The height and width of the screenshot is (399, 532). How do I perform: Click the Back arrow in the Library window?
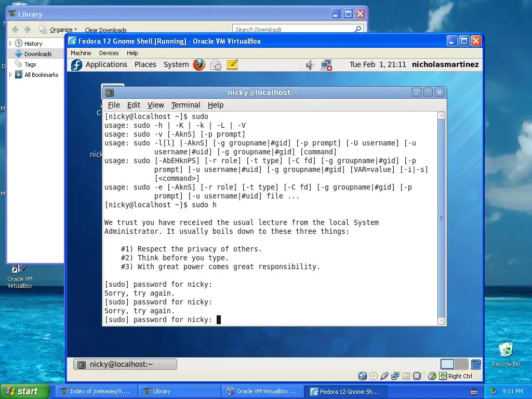tap(15, 30)
